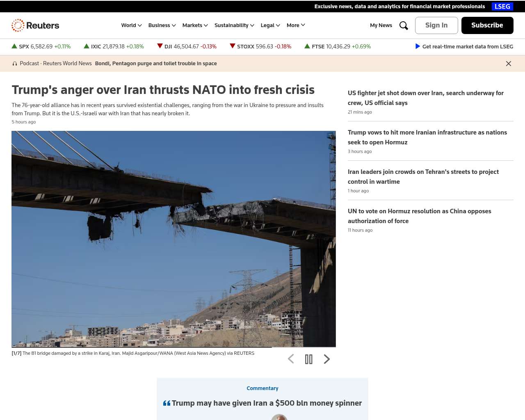
Task: Open the search magnifier icon
Action: 404,25
